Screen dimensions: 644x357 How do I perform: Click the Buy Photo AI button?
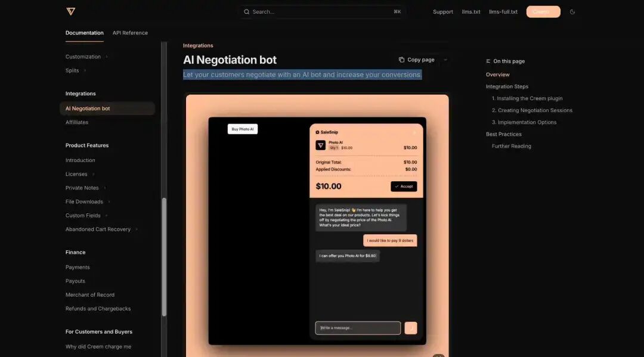click(x=243, y=129)
